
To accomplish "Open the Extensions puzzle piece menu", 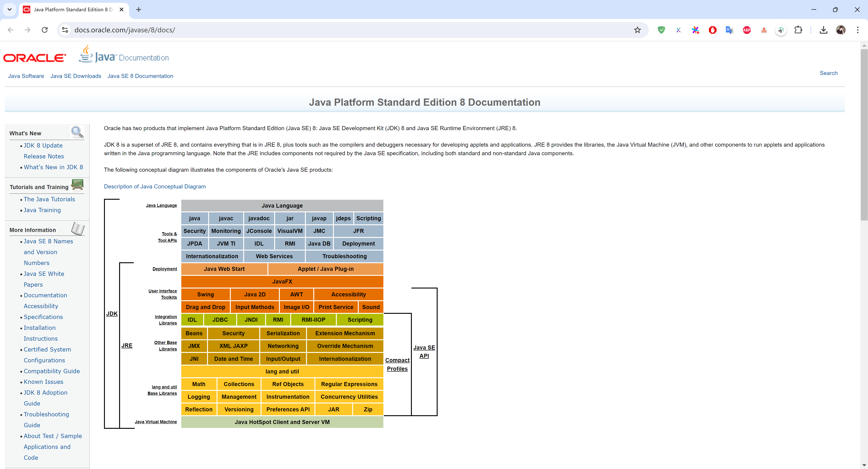I will (798, 30).
